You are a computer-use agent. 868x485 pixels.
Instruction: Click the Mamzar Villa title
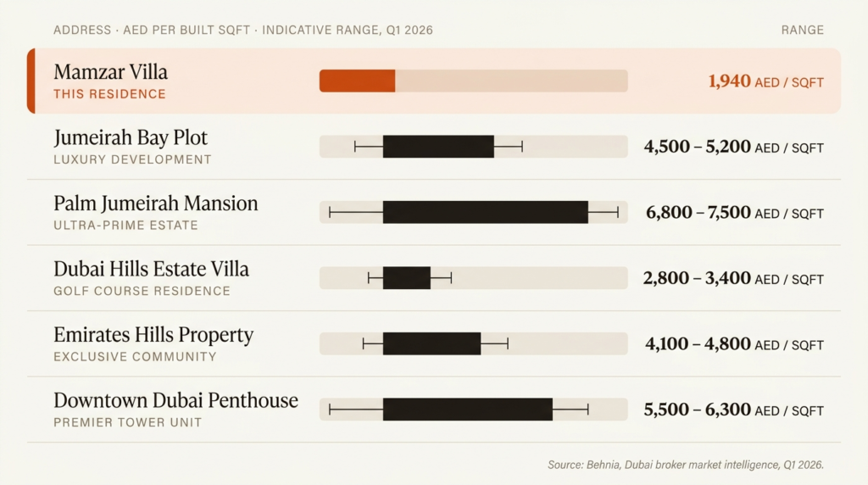(111, 72)
